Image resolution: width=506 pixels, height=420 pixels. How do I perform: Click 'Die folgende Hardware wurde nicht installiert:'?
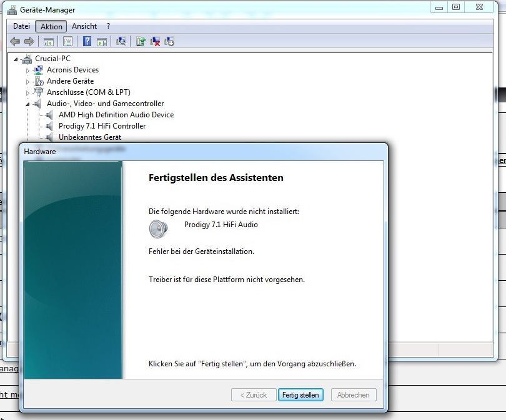click(224, 212)
